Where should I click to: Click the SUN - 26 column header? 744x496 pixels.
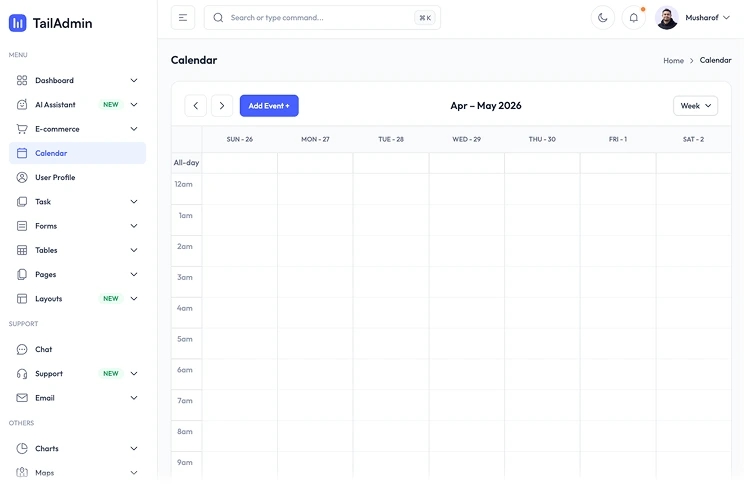click(x=240, y=139)
